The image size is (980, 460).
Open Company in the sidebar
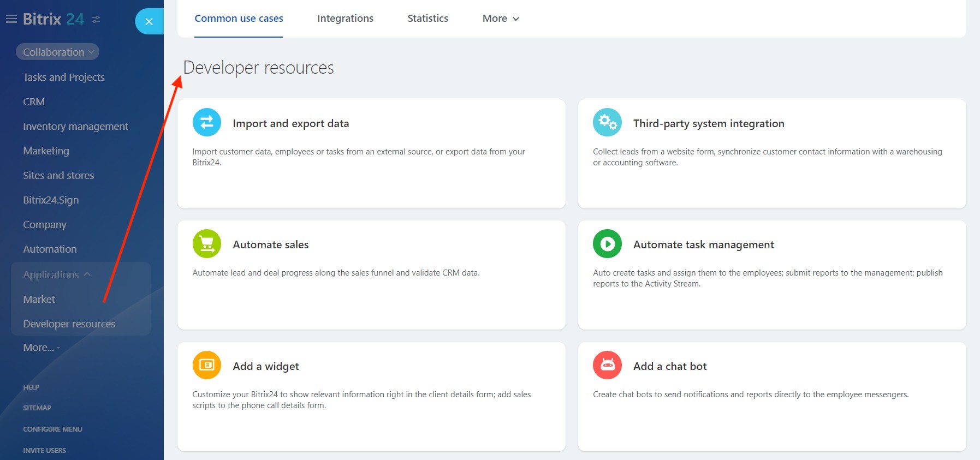tap(45, 224)
